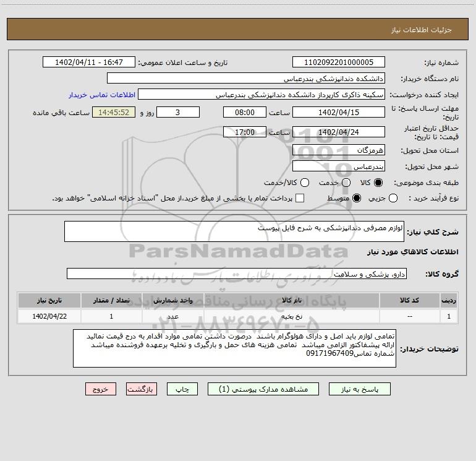Click the buyer organization name field
The width and height of the screenshot is (476, 461).
pos(246,79)
